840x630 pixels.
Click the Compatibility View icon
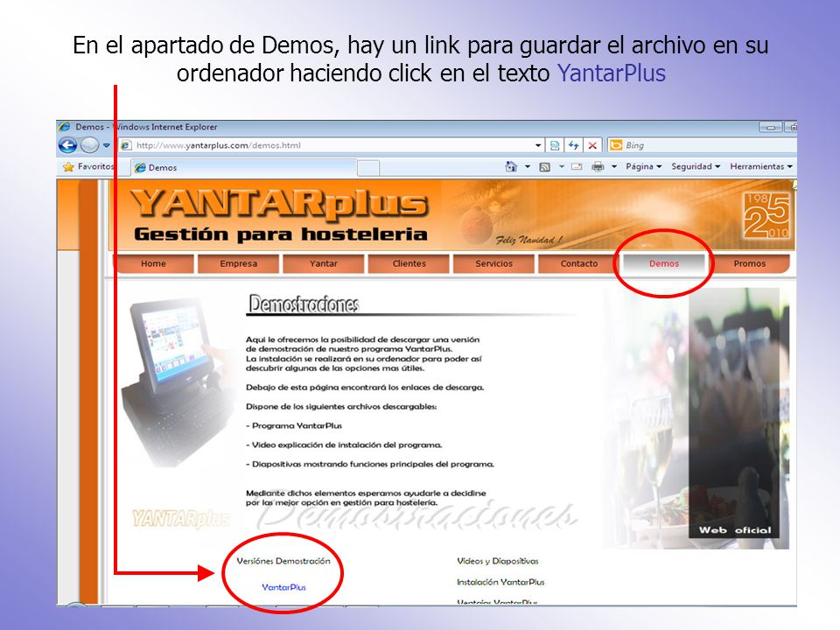tap(555, 145)
